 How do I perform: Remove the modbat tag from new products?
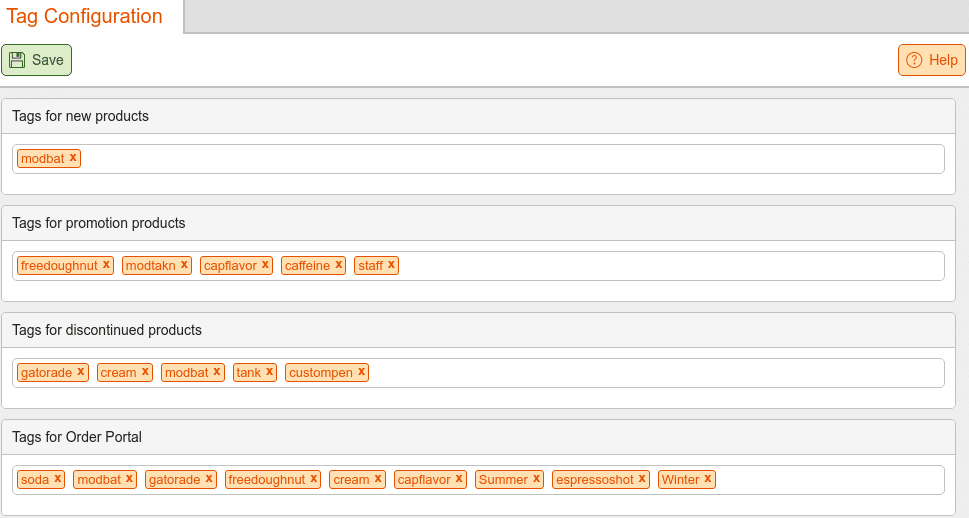click(73, 158)
